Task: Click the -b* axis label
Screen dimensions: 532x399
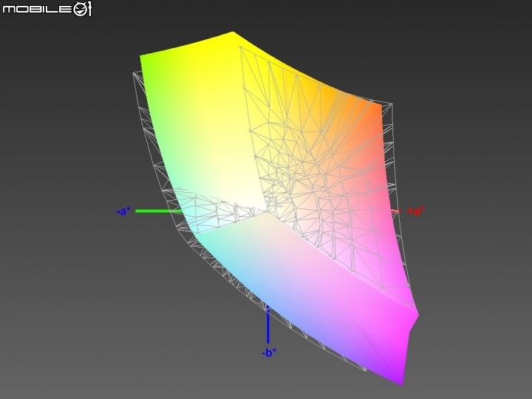Action: coord(269,353)
